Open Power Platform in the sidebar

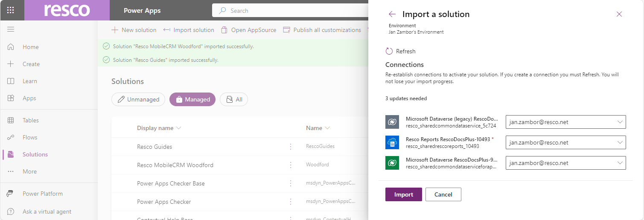point(43,194)
